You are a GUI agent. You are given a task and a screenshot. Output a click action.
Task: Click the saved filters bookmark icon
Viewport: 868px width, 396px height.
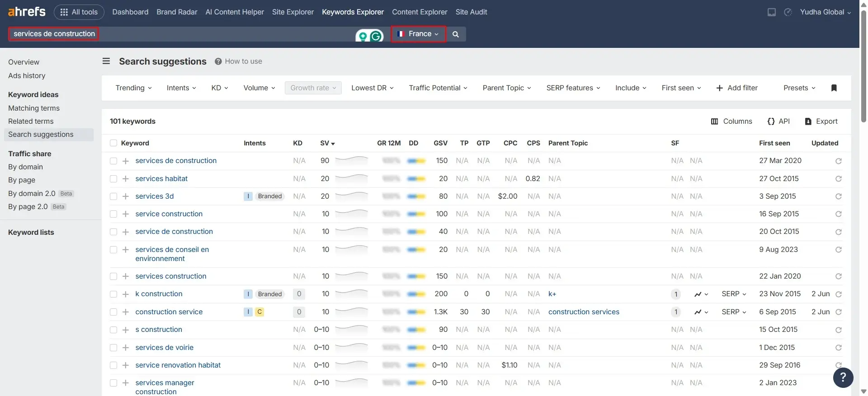[x=834, y=88]
